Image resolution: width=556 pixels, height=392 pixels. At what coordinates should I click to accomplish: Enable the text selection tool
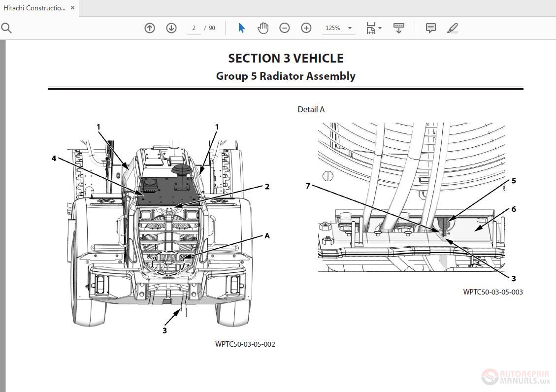(x=241, y=28)
